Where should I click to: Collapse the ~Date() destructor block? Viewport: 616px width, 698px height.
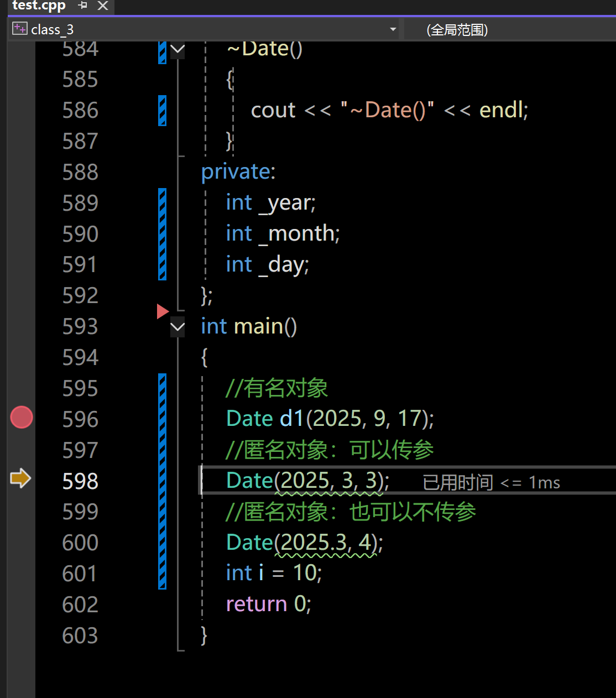[x=178, y=50]
